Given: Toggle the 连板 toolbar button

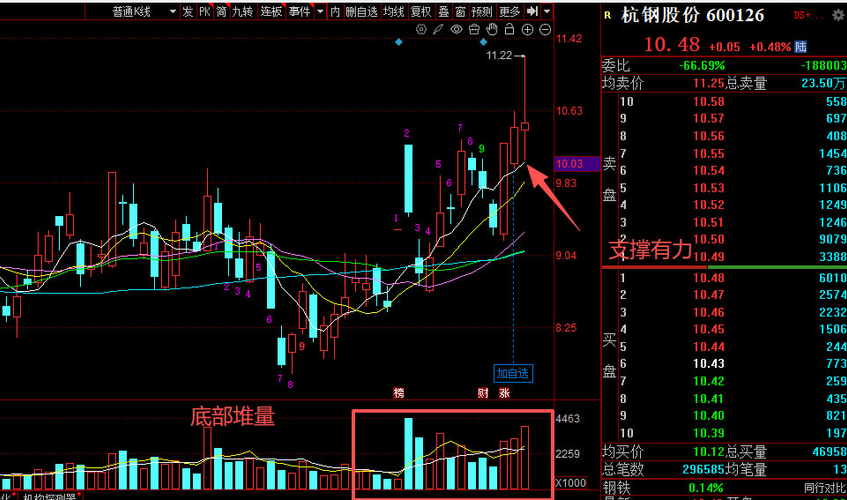Looking at the screenshot, I should tap(271, 11).
